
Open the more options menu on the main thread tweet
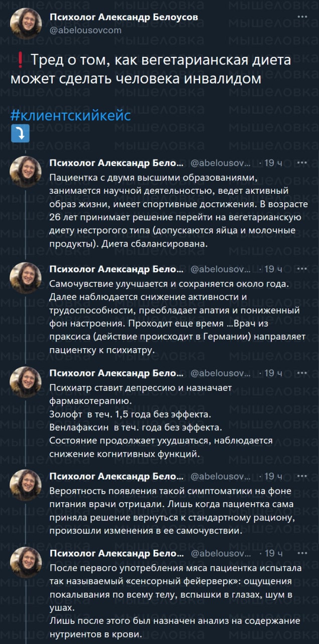click(x=302, y=17)
